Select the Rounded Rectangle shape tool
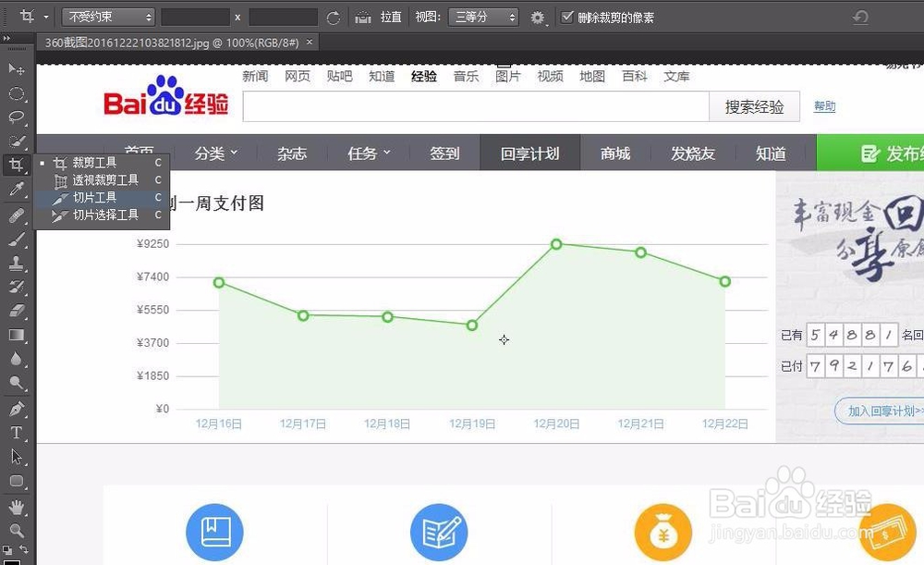This screenshot has width=924, height=565. tap(17, 481)
